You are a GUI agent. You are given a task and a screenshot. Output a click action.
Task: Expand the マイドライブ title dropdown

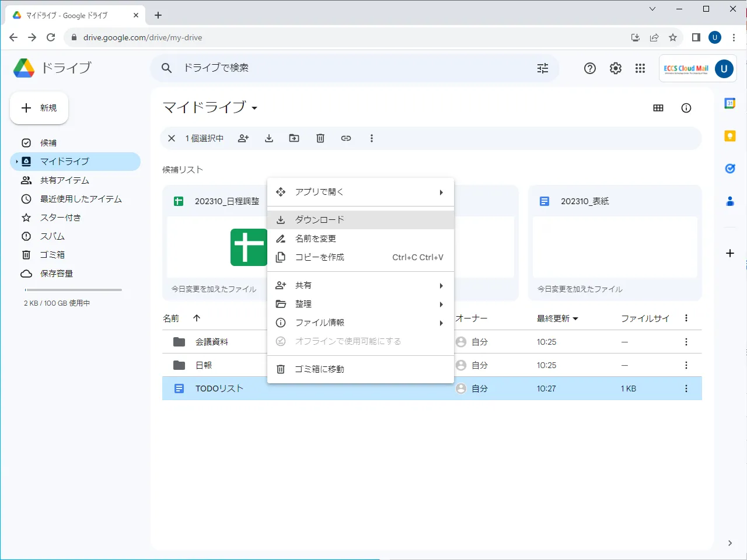click(254, 108)
